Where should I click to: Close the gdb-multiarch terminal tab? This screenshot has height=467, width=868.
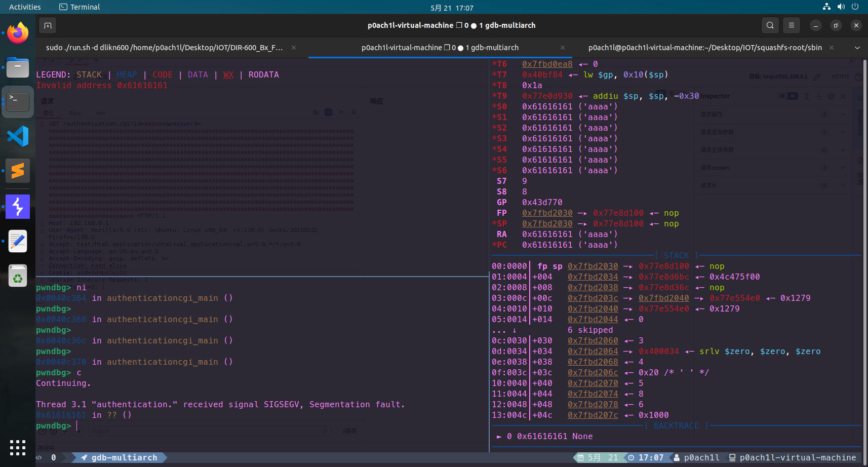click(x=563, y=48)
